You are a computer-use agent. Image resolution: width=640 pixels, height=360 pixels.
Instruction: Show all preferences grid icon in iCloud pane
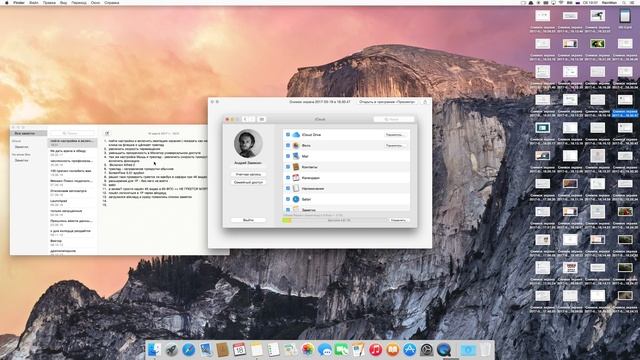[x=262, y=119]
